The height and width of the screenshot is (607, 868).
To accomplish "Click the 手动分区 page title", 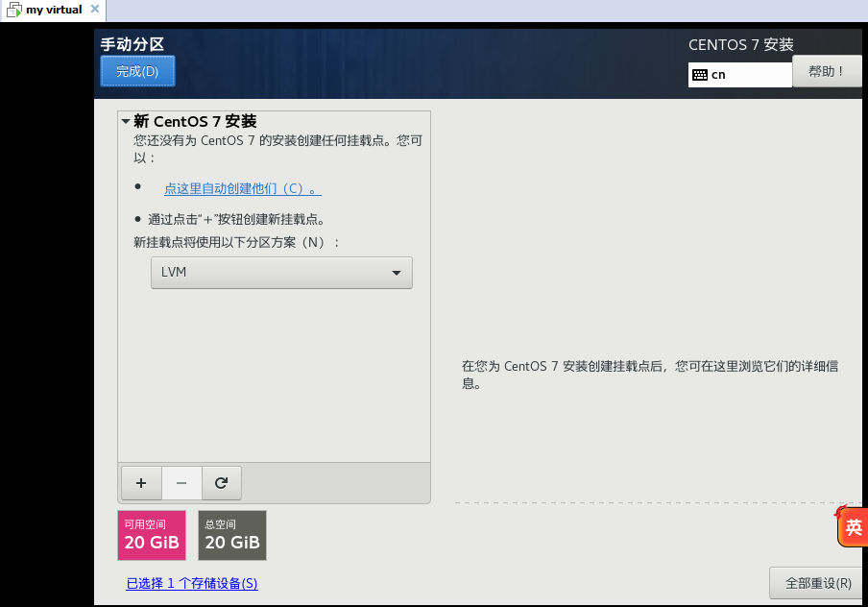I will click(133, 44).
